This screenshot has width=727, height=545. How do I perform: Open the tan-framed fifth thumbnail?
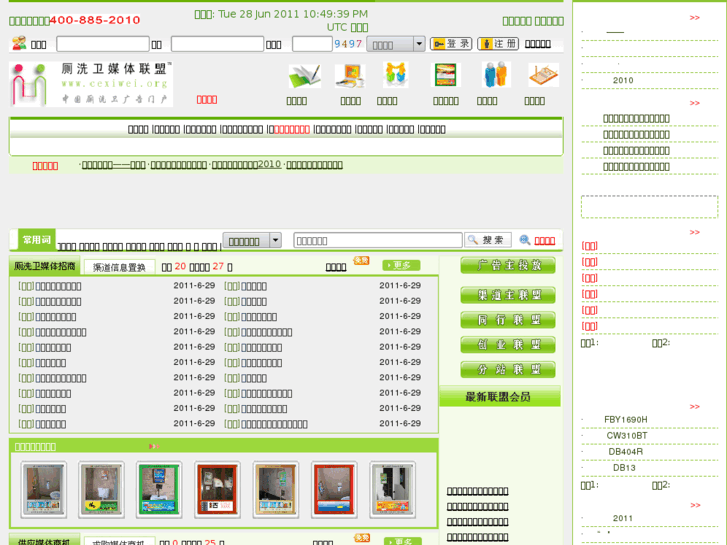pos(276,490)
